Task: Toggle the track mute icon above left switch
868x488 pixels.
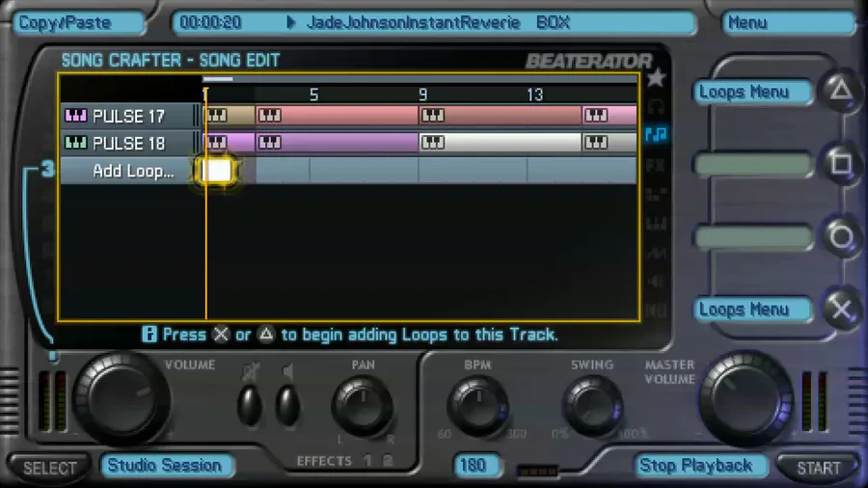Action: pos(251,371)
